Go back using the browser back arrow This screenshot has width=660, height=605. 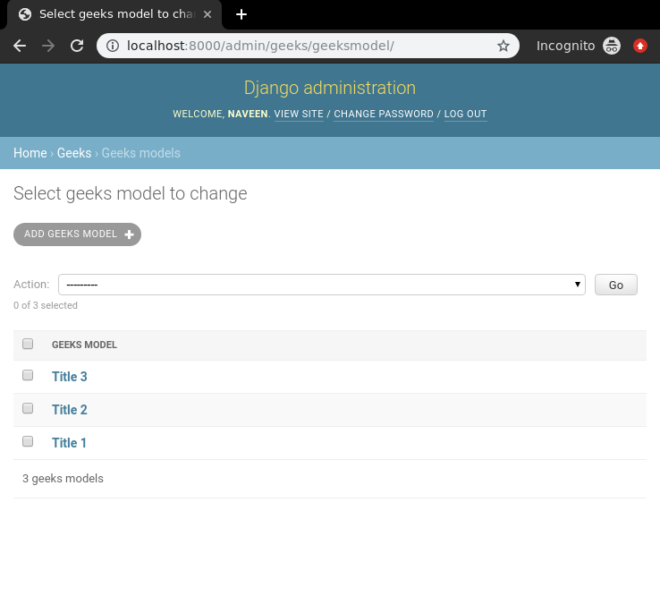click(20, 45)
